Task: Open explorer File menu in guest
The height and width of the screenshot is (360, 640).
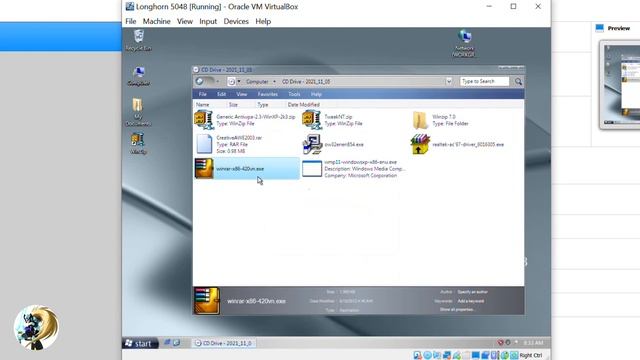Action: point(202,94)
